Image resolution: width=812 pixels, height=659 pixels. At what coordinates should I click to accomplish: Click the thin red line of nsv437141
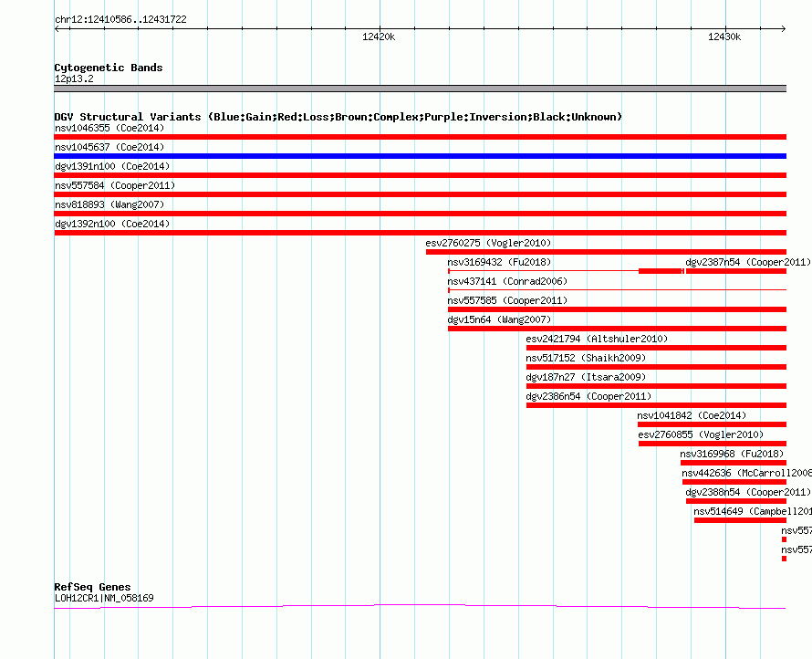click(x=617, y=290)
